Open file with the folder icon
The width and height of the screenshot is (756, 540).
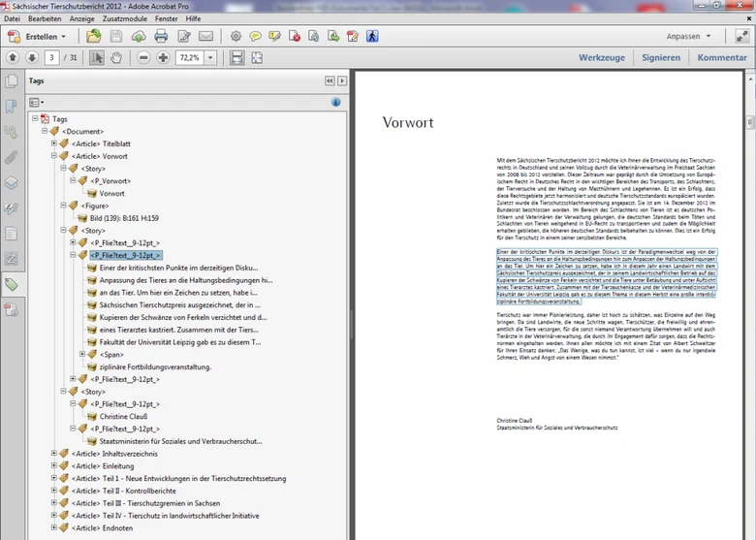94,36
